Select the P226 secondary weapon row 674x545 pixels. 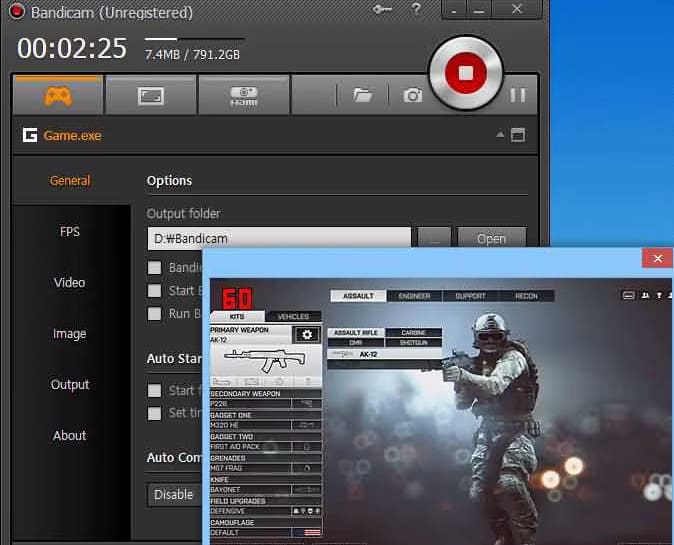(x=266, y=404)
